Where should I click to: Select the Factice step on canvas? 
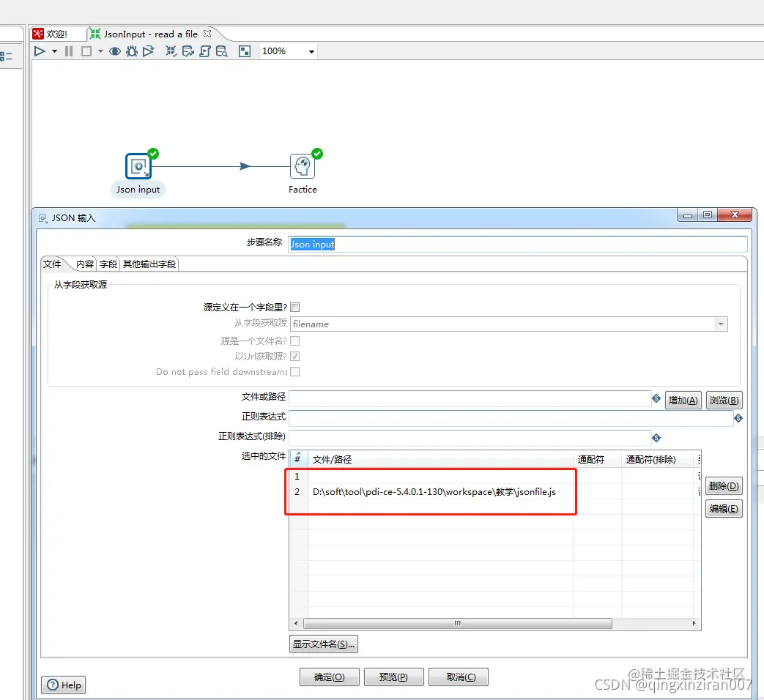[x=303, y=166]
